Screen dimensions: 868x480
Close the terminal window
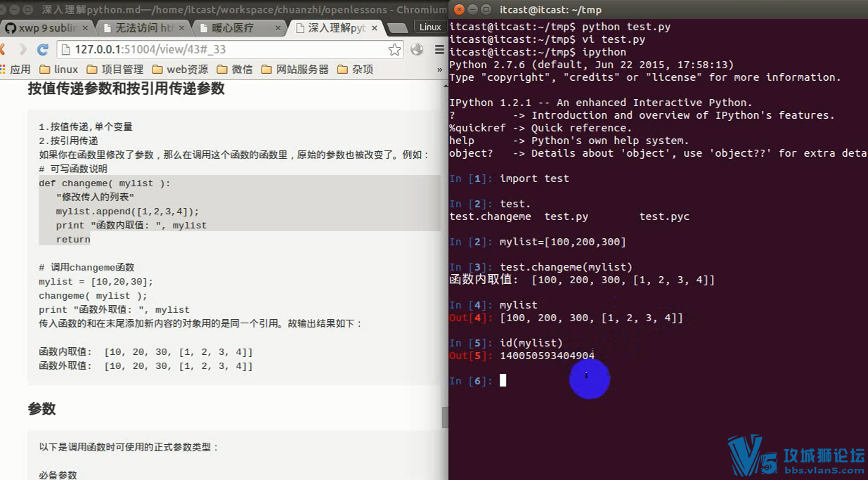[x=459, y=10]
